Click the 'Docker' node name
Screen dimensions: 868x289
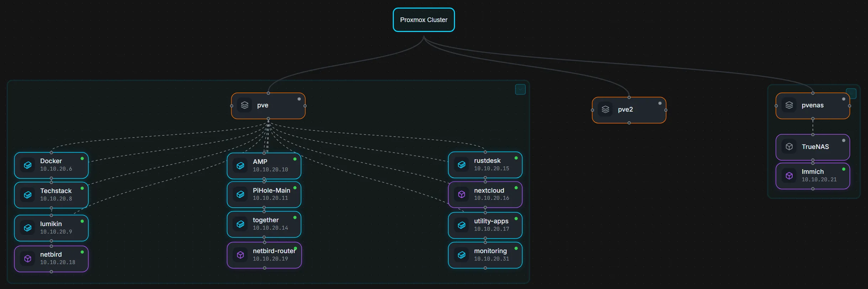point(51,161)
